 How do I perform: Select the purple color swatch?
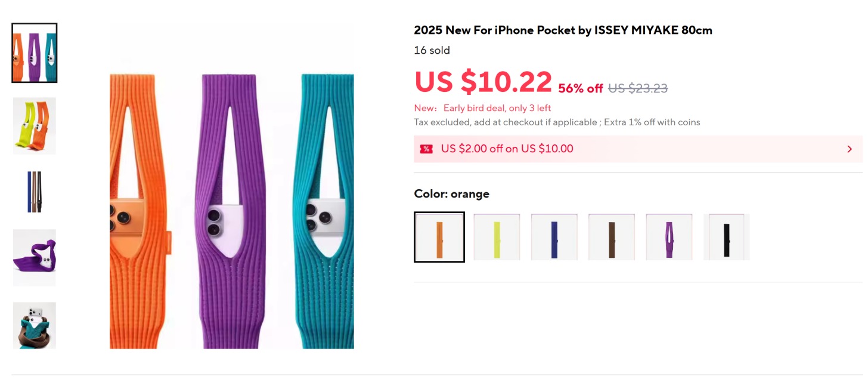[669, 236]
